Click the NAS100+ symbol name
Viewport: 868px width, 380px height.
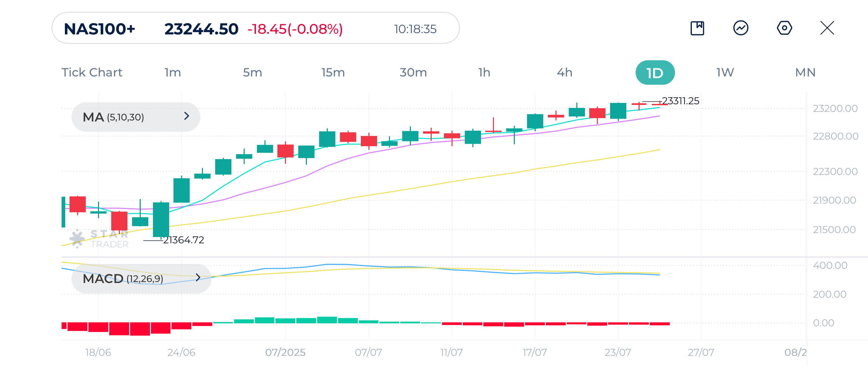coord(99,29)
